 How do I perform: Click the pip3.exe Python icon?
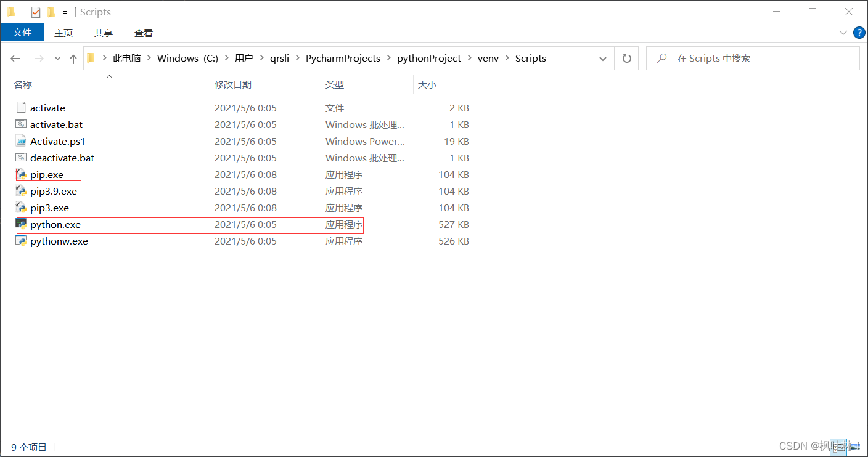point(21,208)
